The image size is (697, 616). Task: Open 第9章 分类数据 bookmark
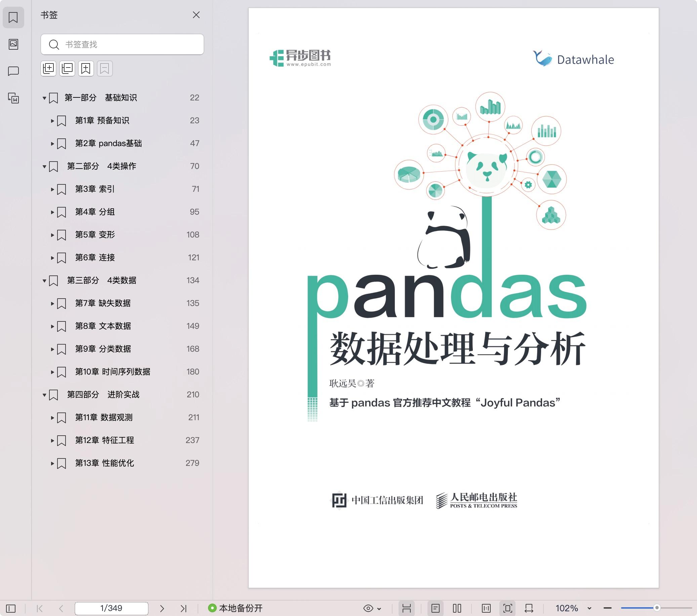pyautogui.click(x=102, y=349)
